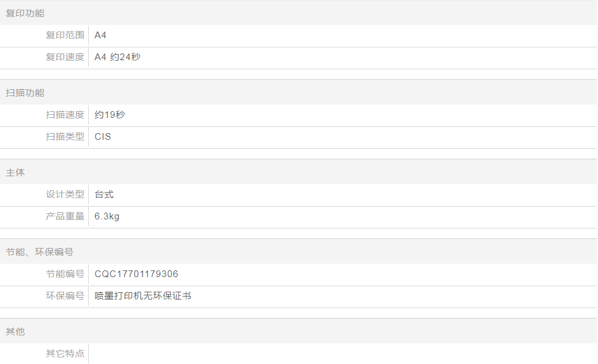The width and height of the screenshot is (598, 364).
Task: Click the 'A4 约24秒' copy speed value
Action: (x=117, y=57)
